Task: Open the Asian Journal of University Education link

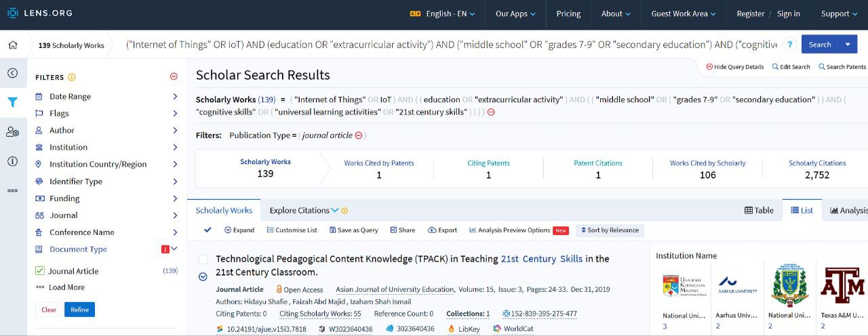Action: pos(395,290)
